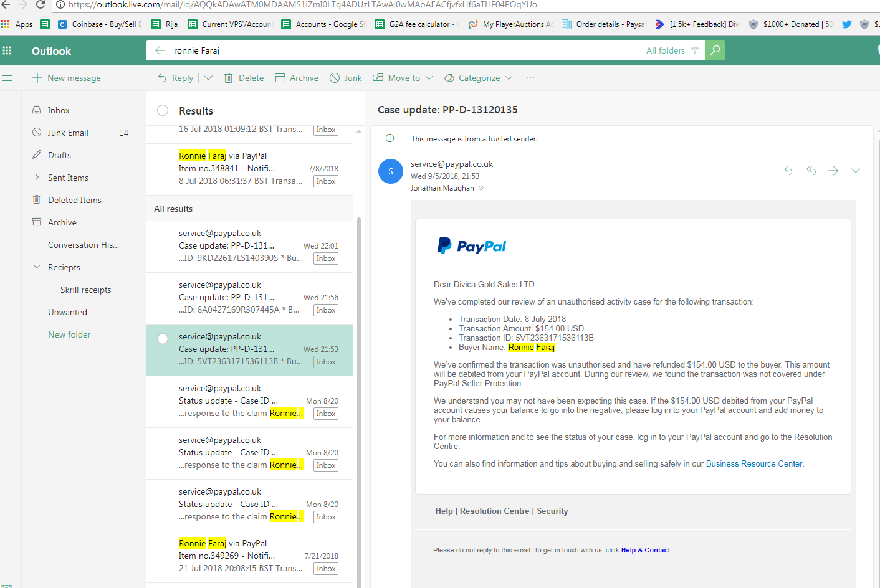Open My PlayerAuctions bookmark
The image size is (880, 588).
[510, 24]
